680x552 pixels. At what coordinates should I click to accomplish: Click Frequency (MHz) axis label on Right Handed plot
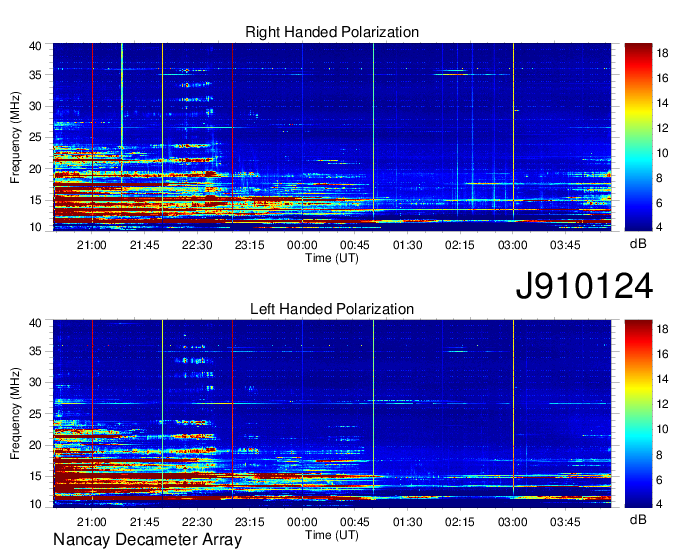click(x=15, y=137)
